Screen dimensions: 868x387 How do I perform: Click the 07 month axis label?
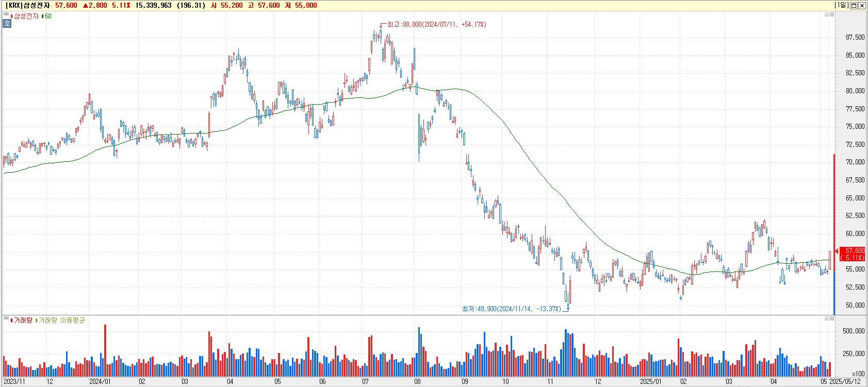coord(366,382)
